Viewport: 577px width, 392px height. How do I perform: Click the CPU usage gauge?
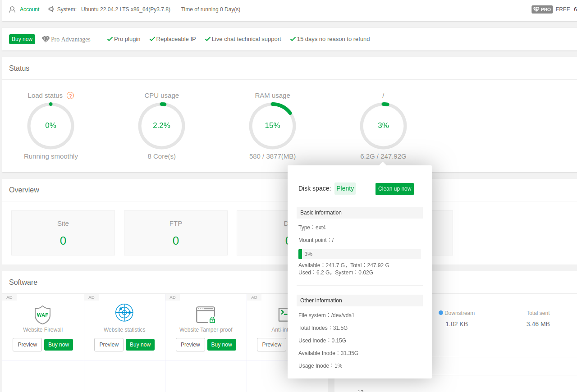(161, 126)
